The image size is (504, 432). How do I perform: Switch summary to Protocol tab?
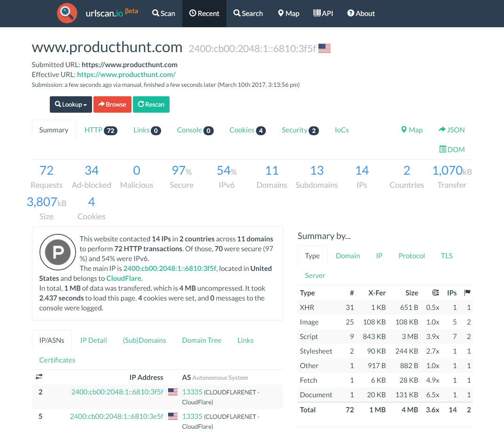point(412,256)
